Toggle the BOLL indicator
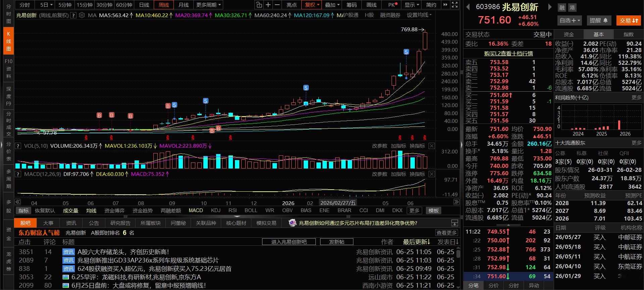The image size is (644, 290). click(x=251, y=210)
